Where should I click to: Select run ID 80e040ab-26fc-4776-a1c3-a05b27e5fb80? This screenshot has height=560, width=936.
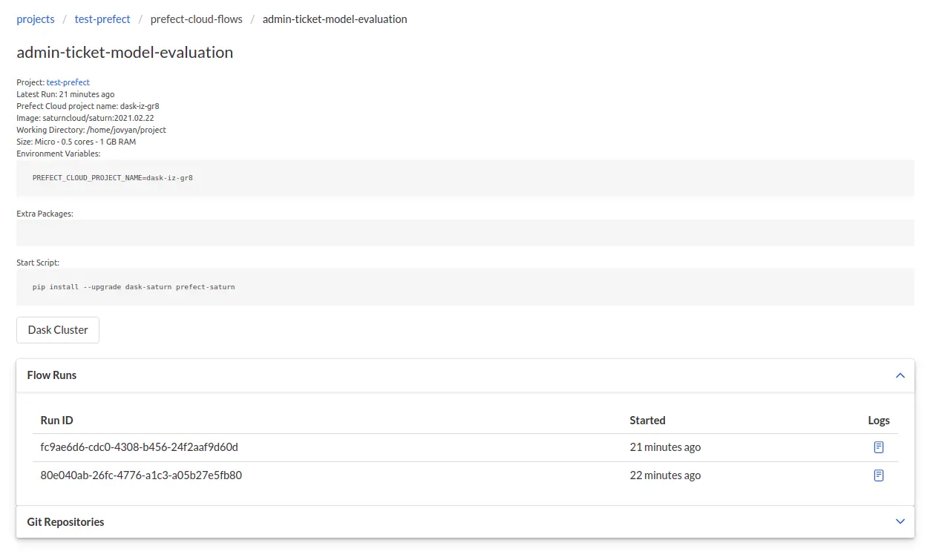(x=141, y=475)
